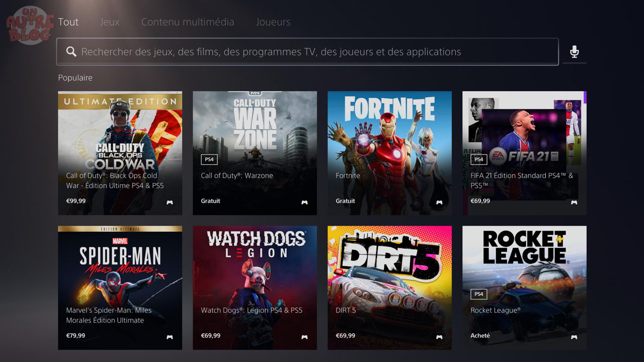
Task: Click controller icon on Rocket League card
Action: [574, 337]
